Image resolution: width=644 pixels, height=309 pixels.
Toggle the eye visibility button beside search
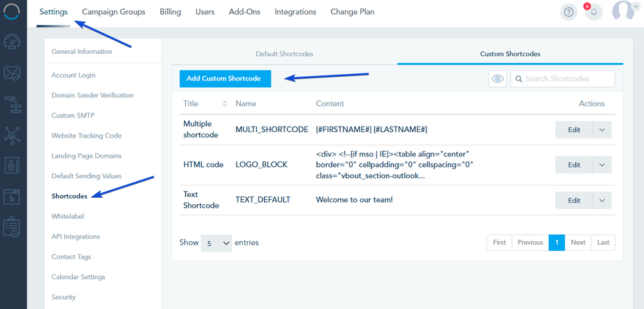[498, 79]
